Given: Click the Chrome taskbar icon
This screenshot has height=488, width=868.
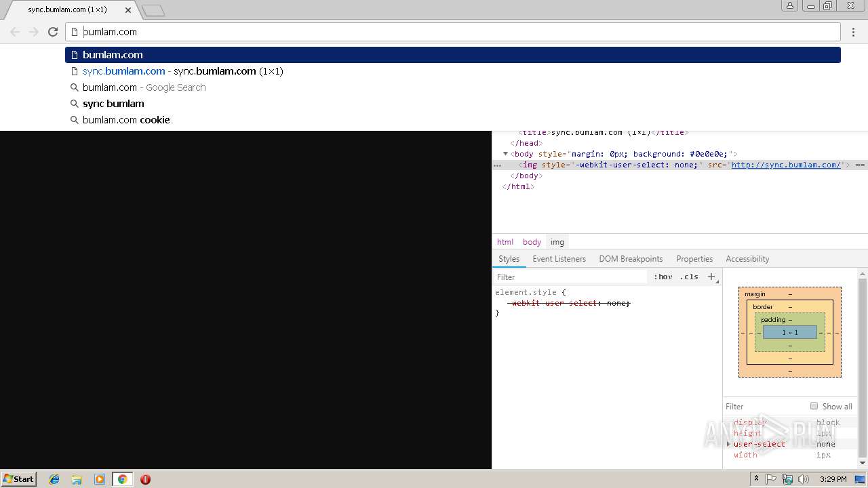Looking at the screenshot, I should [x=123, y=479].
